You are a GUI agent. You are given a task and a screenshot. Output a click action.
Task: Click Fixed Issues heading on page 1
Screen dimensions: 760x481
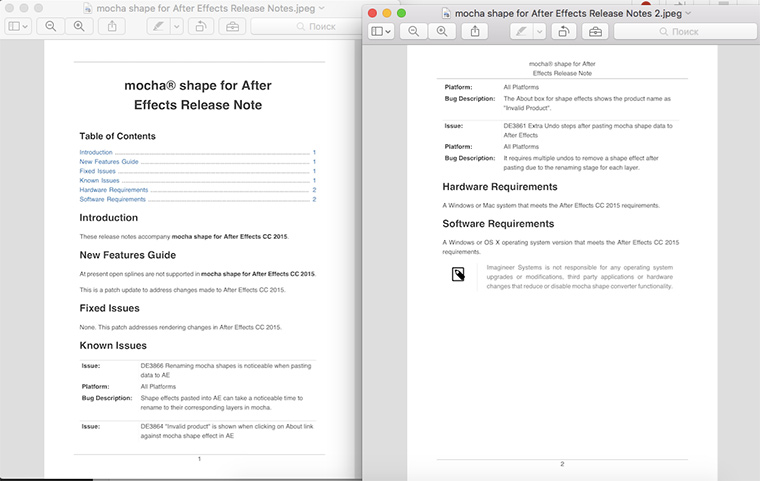110,308
